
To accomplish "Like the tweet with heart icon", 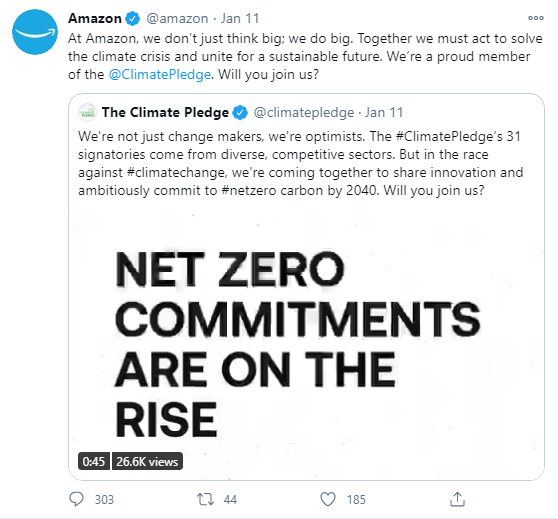I will [328, 499].
